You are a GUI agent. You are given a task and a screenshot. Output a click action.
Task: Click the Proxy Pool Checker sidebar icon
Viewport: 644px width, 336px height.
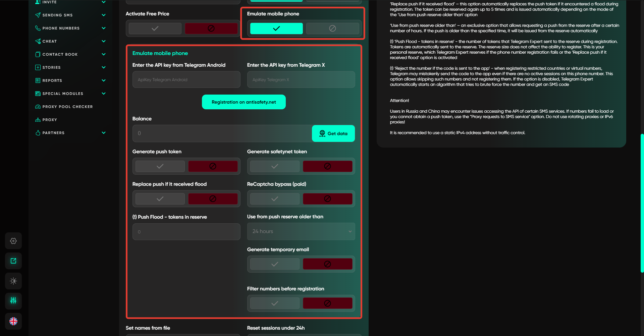tap(38, 107)
